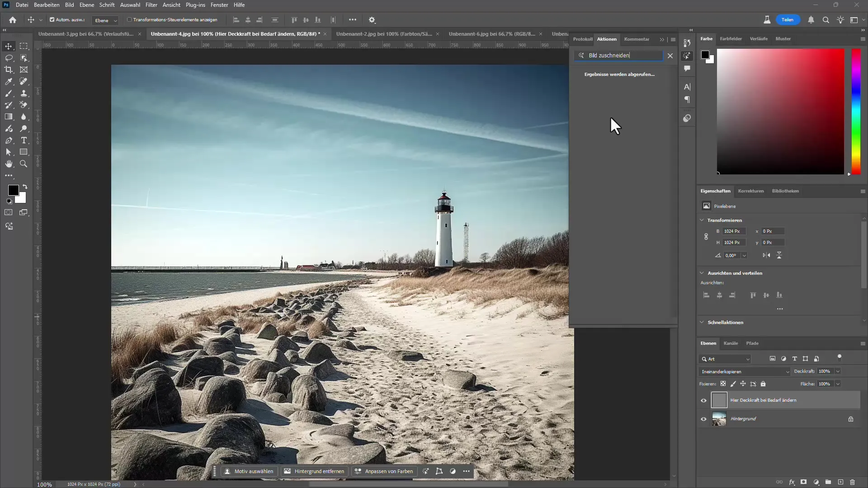The width and height of the screenshot is (868, 488).
Task: Create a new layer icon
Action: pos(840,482)
